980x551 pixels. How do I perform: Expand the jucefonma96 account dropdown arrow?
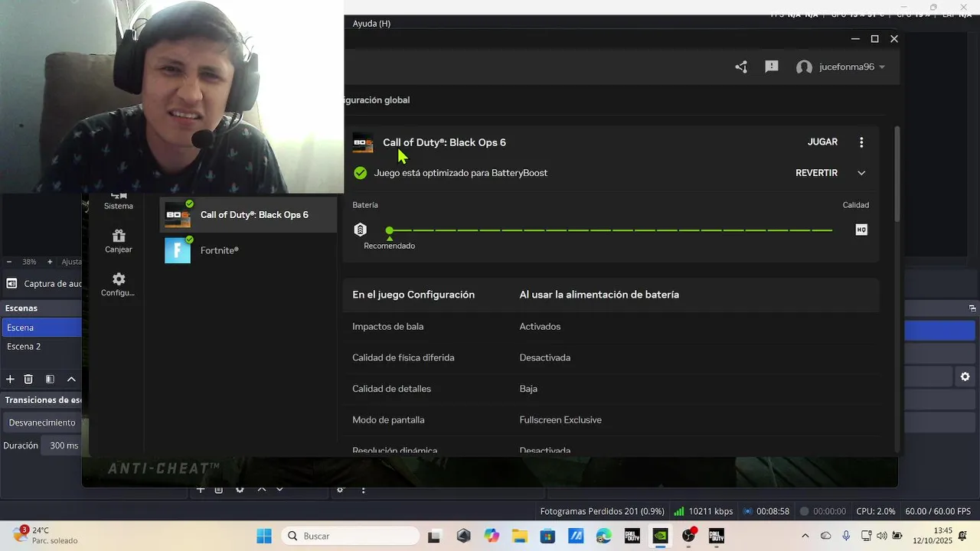[882, 67]
